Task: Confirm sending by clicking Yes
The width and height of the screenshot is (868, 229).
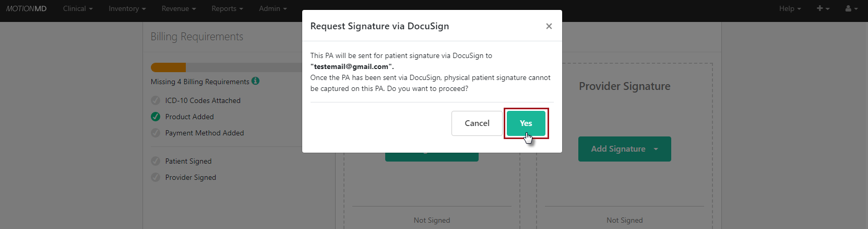Action: pyautogui.click(x=526, y=123)
